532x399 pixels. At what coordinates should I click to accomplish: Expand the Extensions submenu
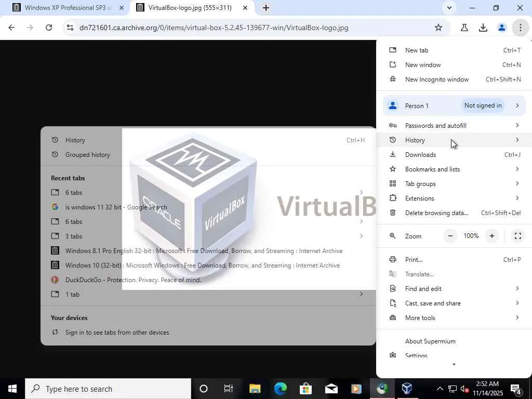(x=454, y=198)
